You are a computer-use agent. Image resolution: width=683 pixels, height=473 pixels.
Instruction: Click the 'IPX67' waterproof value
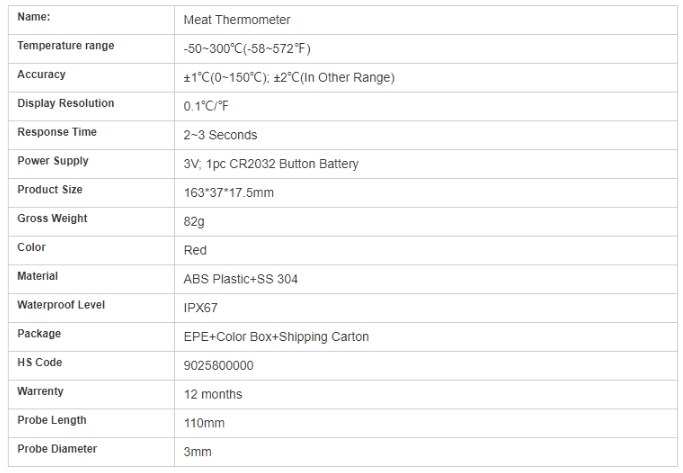coord(201,309)
